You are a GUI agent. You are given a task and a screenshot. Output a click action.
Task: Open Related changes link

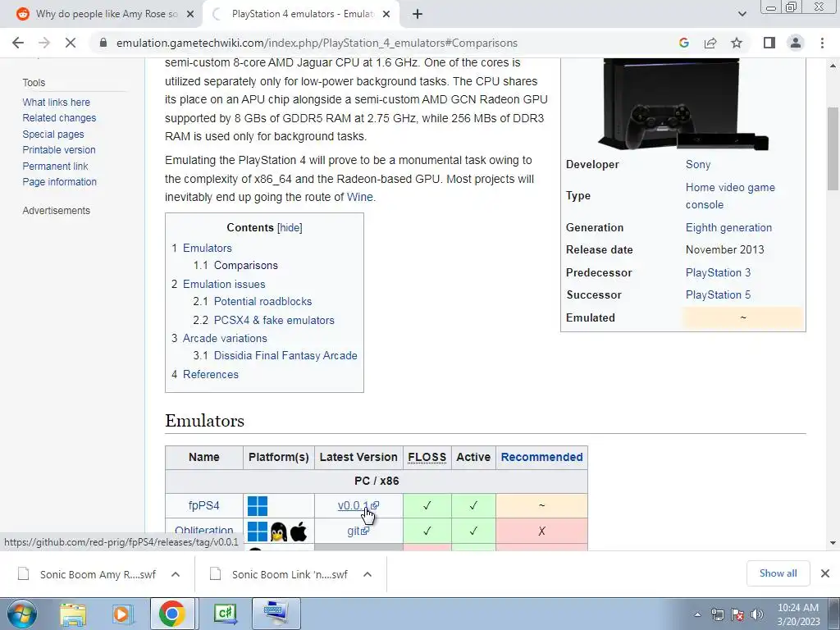(59, 118)
